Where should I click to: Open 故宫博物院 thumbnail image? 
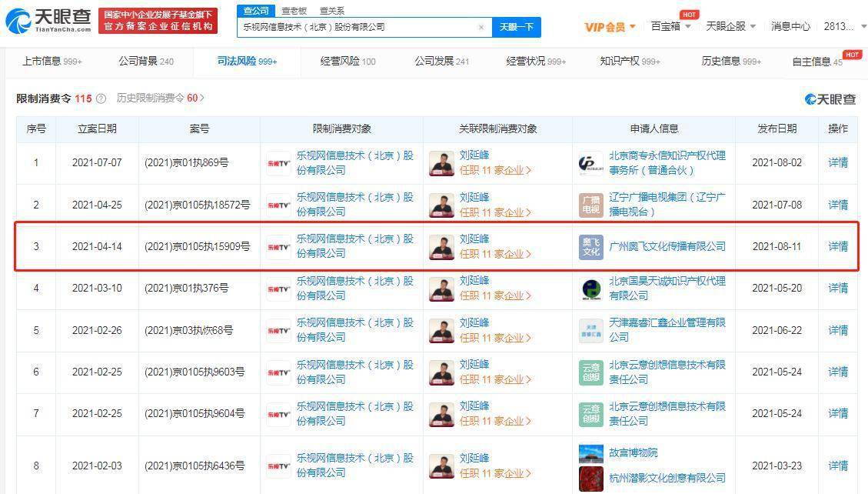click(x=590, y=453)
